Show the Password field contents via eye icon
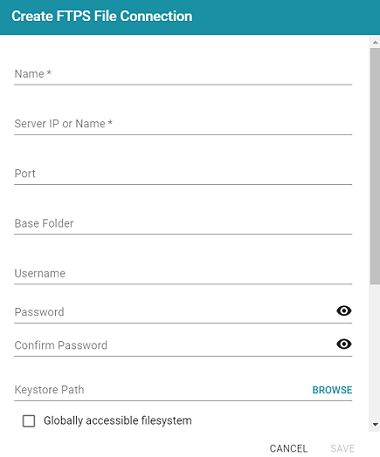Screen dimensions: 380x457 pos(344,311)
